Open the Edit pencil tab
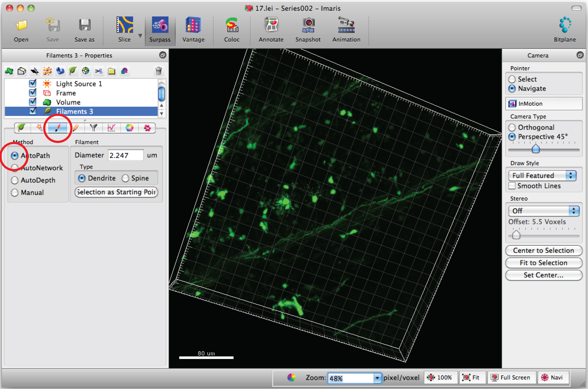Viewport: 588px width, 389px height. coord(76,128)
